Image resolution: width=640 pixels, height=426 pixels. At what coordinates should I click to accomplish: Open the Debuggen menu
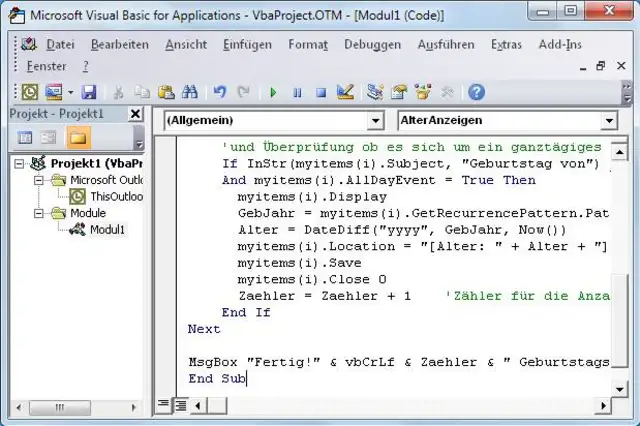[372, 44]
